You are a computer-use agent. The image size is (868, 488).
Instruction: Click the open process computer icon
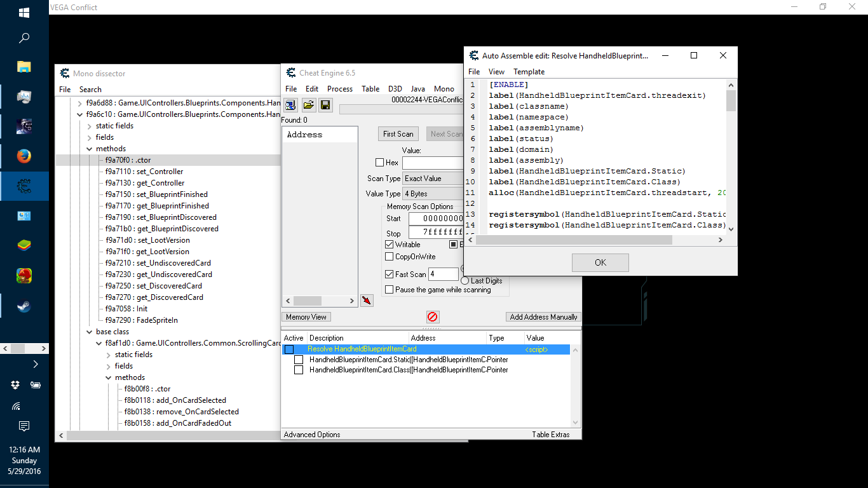[x=290, y=105]
